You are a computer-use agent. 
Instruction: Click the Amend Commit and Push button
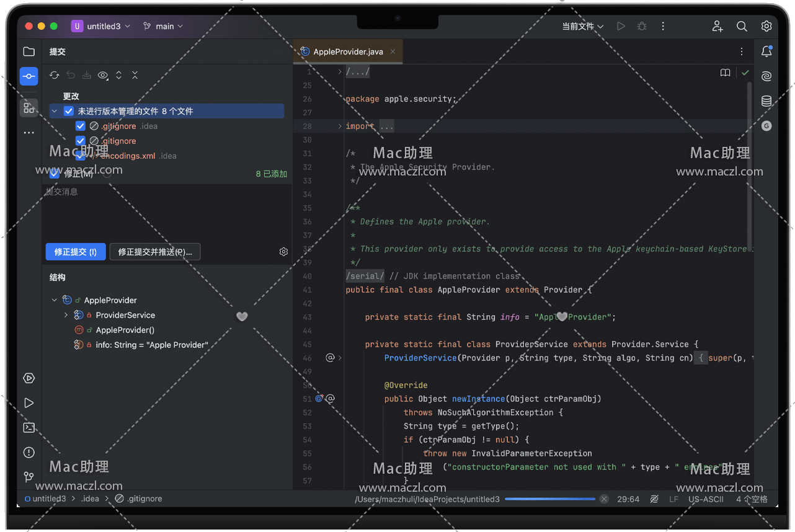[x=154, y=252]
